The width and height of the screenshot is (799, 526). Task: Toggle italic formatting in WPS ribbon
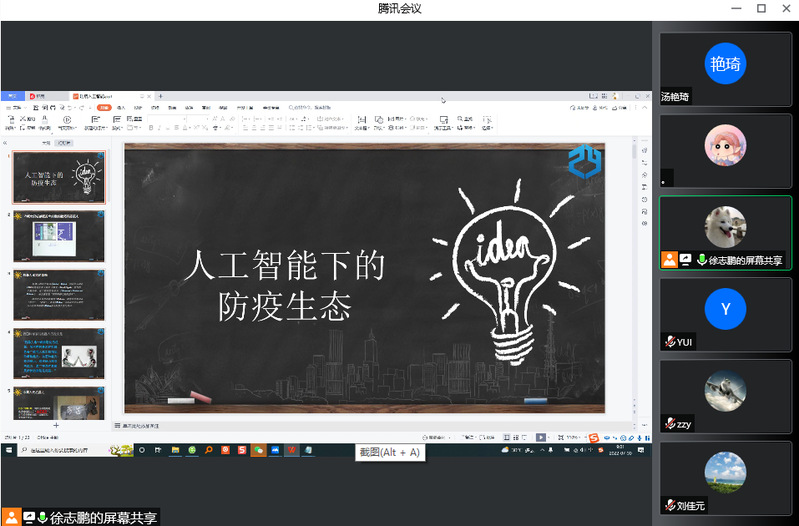159,128
